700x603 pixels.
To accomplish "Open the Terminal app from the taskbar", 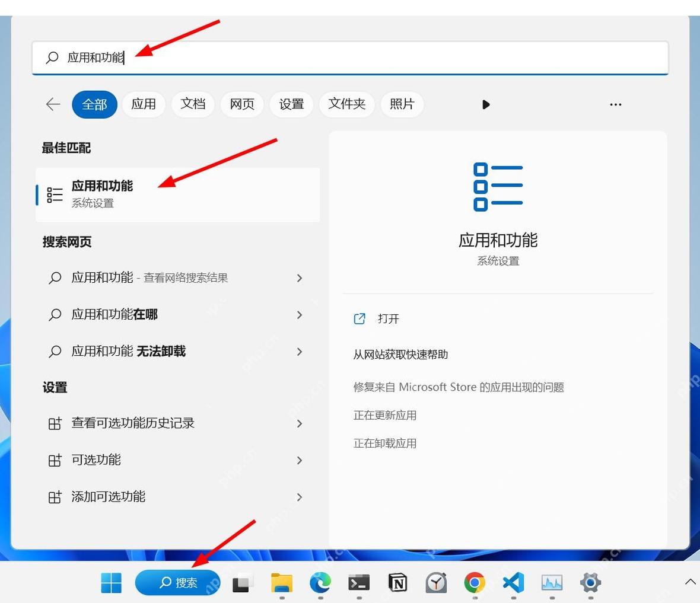I will click(359, 582).
